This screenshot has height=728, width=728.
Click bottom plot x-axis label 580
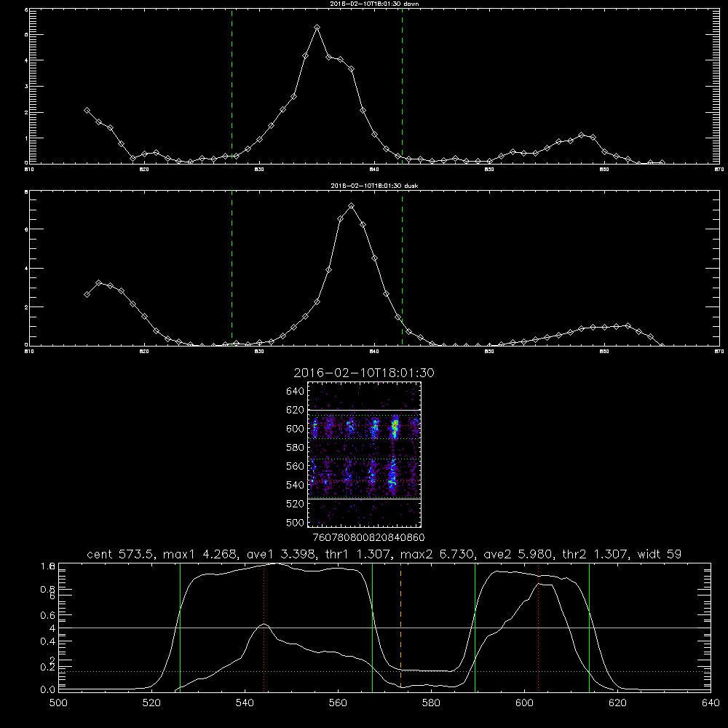coord(431,703)
